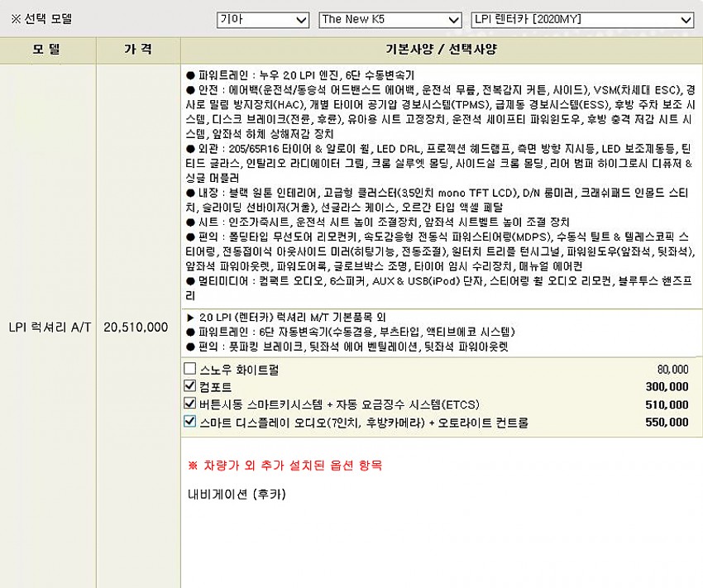The height and width of the screenshot is (588, 703).
Task: Click the 모델 column header
Action: [47, 50]
